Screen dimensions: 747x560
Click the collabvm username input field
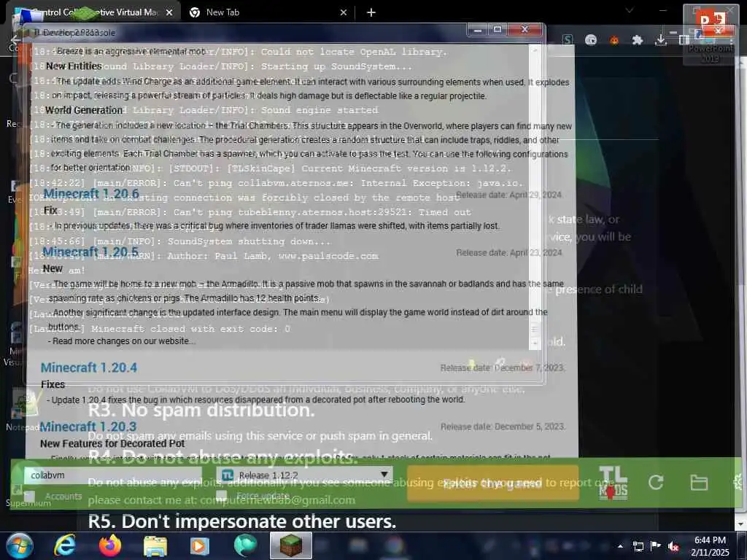[113, 475]
